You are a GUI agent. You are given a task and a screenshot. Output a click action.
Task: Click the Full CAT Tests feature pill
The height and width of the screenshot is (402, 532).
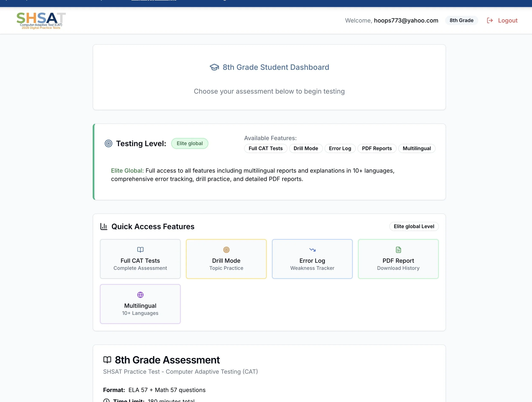[266, 148]
